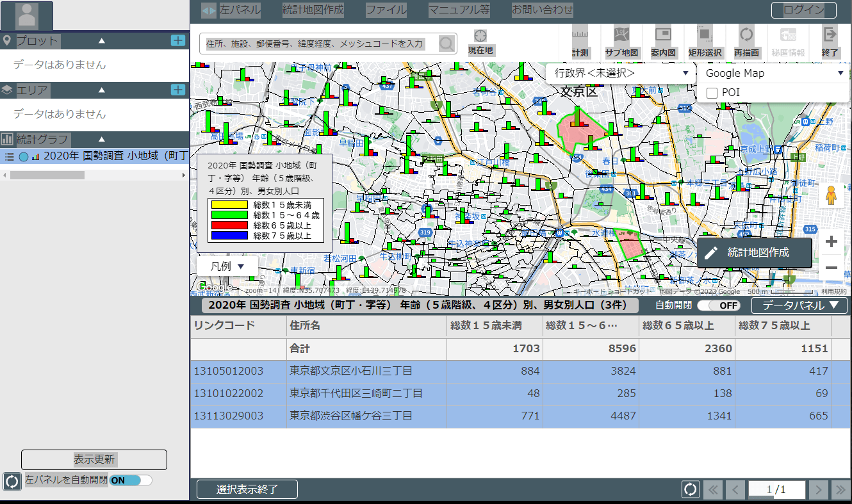Viewport: 852px width, 504px height.
Task: Open the Google Map type dropdown
Action: (x=774, y=73)
